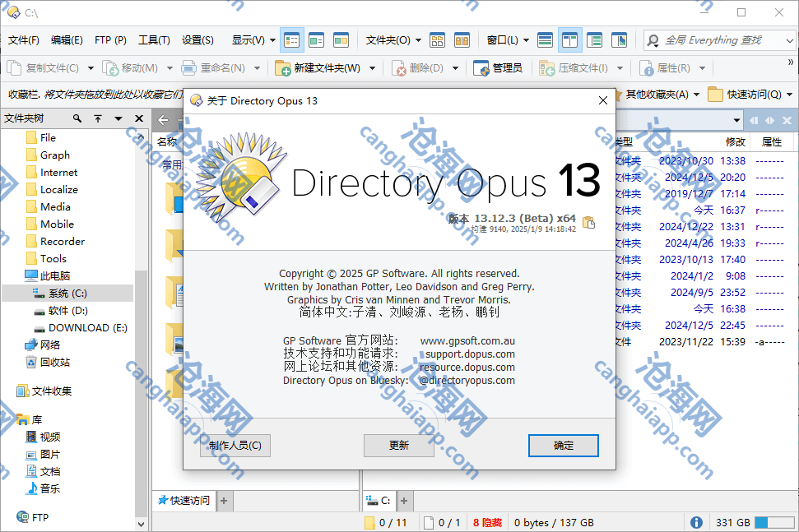
Task: Click the 制作人员(C) credits button
Action: click(235, 445)
